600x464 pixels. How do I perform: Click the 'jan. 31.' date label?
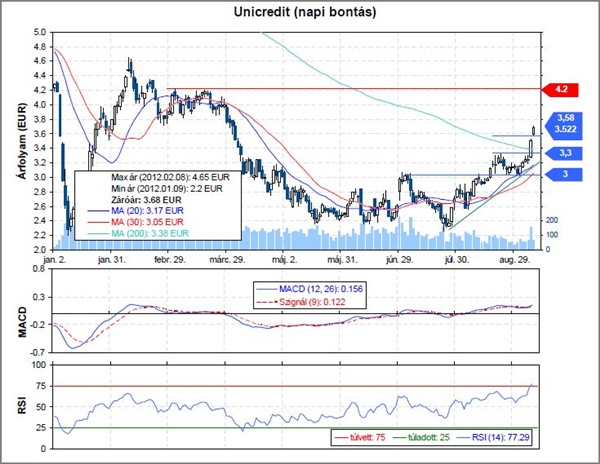(111, 260)
